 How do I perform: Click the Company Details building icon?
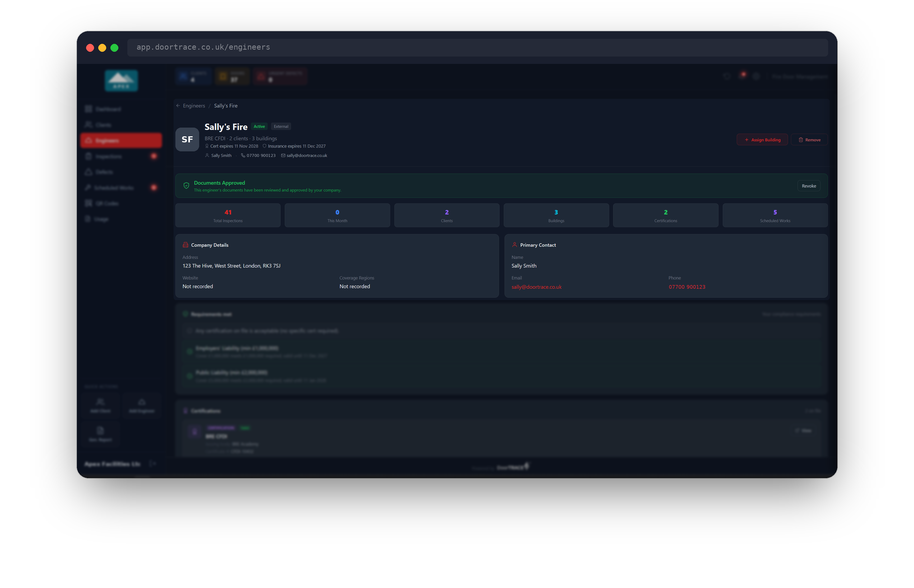point(185,245)
